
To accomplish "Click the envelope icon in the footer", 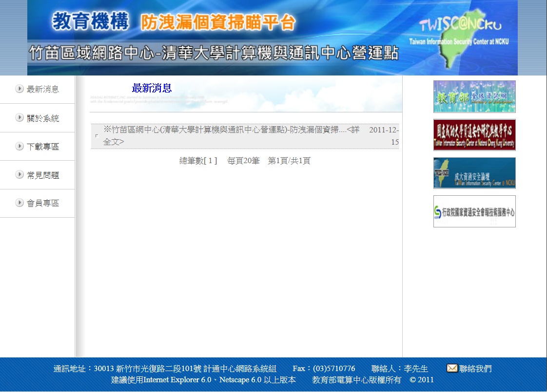I will click(x=452, y=368).
